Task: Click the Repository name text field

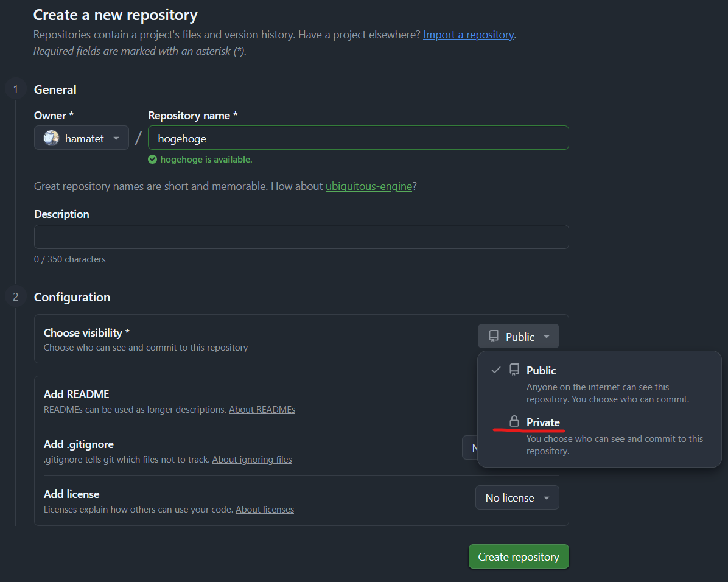Action: tap(358, 138)
